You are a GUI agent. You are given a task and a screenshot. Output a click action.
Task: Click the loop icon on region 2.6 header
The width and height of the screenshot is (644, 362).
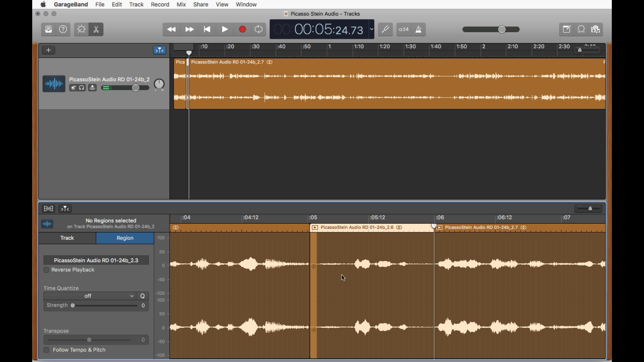(x=399, y=228)
